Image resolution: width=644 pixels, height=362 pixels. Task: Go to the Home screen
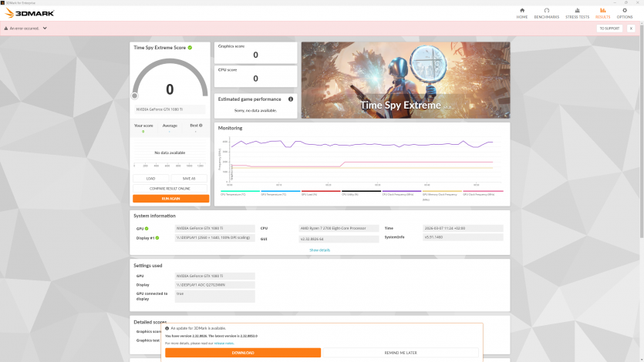click(522, 13)
